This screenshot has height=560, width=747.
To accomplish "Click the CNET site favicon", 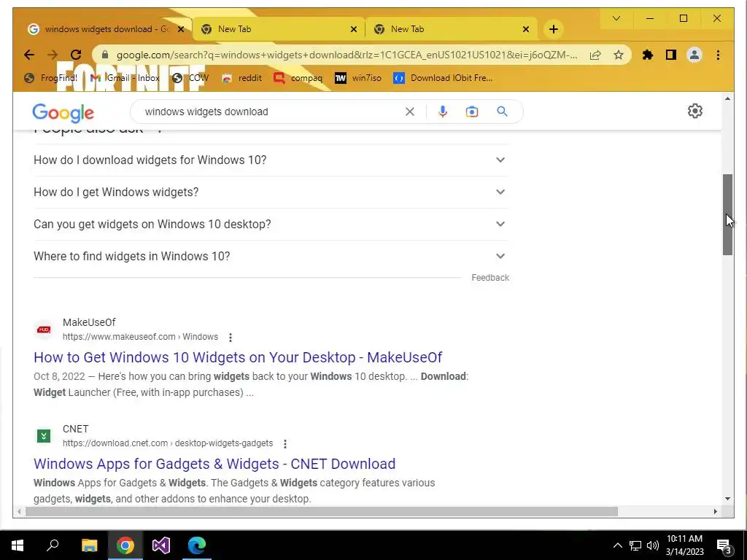I will (44, 436).
